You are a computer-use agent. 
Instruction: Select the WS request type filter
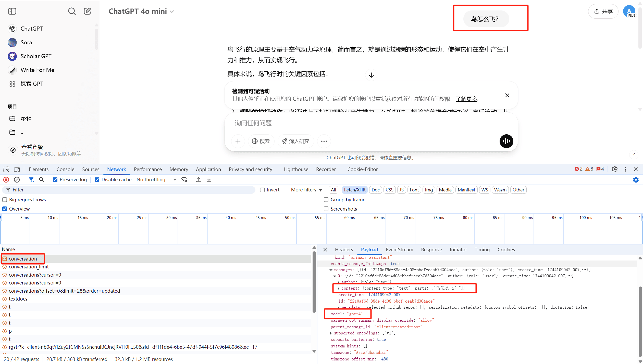485,190
